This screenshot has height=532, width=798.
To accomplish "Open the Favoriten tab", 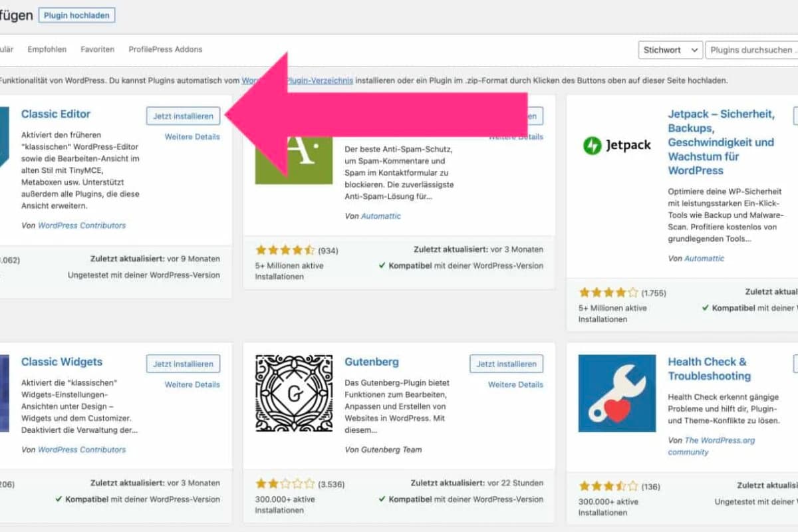I will coord(98,49).
